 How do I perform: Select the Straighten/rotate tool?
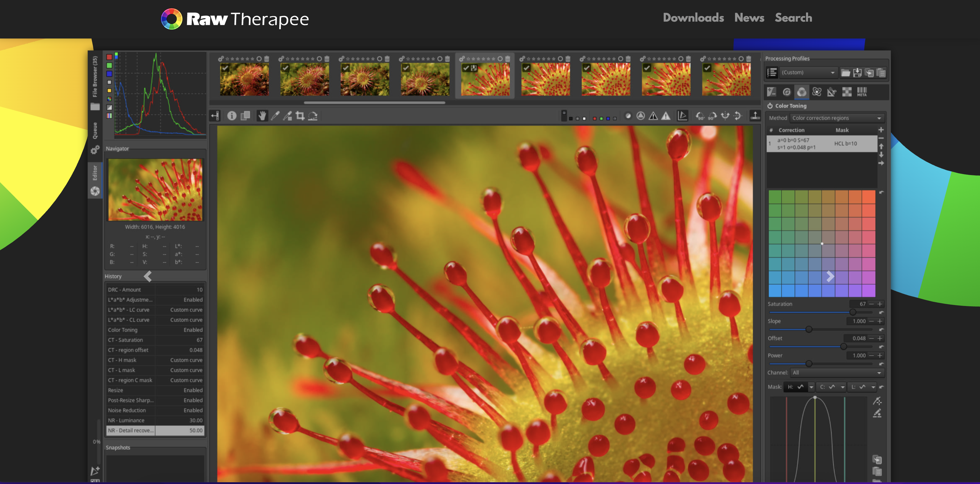pyautogui.click(x=313, y=116)
